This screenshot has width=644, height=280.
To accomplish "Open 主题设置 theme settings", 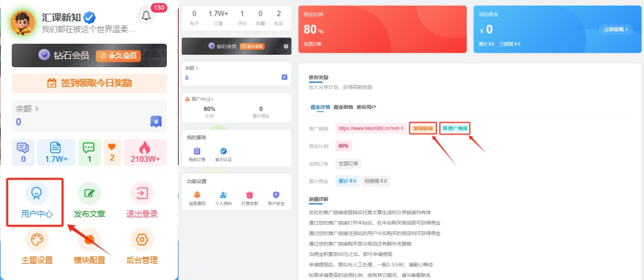I will pos(37,247).
